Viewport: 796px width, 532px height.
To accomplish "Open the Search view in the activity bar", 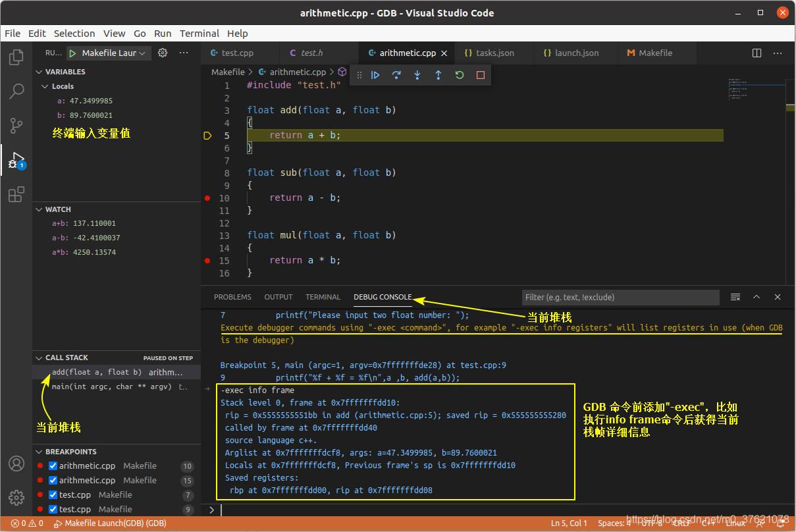I will pyautogui.click(x=16, y=92).
